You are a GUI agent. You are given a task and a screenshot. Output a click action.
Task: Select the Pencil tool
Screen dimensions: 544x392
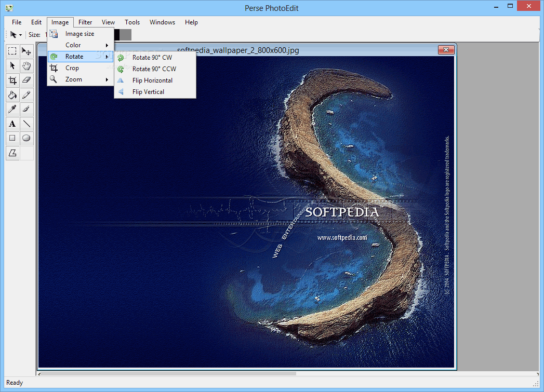[26, 95]
